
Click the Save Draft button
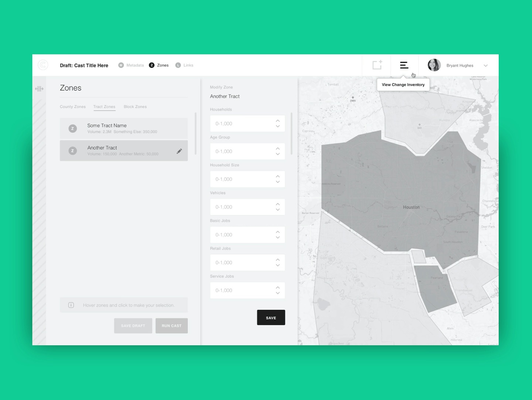133,326
